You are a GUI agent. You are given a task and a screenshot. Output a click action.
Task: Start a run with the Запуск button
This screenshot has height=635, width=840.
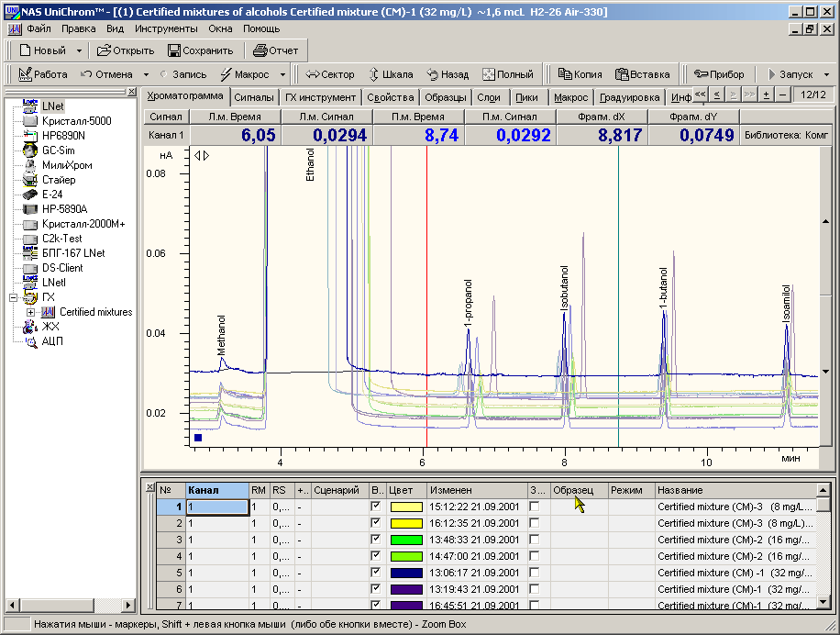pyautogui.click(x=790, y=74)
